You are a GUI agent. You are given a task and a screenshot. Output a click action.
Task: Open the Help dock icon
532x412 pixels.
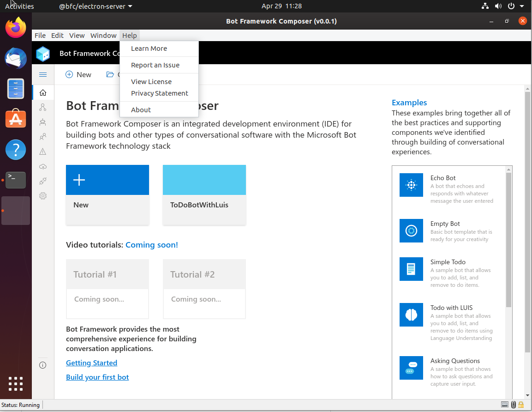click(16, 150)
